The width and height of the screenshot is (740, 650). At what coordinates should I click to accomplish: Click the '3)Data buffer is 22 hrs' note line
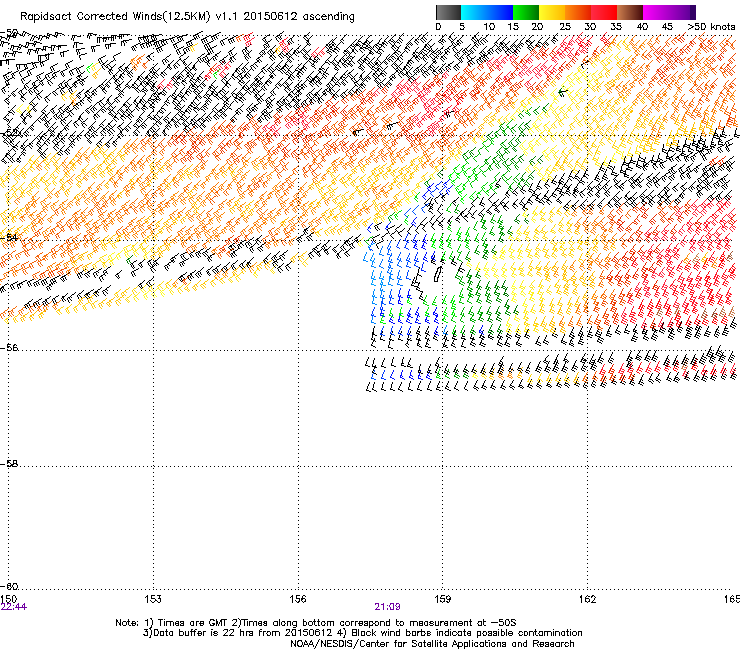(x=362, y=633)
